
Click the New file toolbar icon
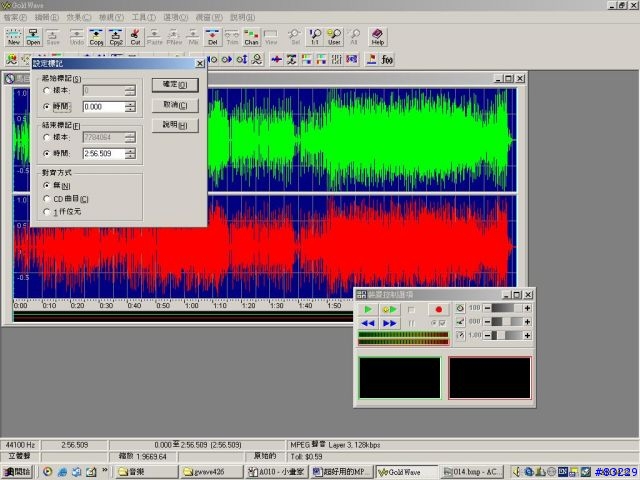click(14, 37)
